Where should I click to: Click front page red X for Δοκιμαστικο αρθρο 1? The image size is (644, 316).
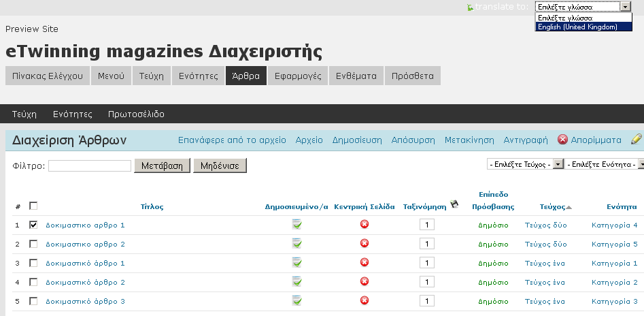[x=365, y=224]
